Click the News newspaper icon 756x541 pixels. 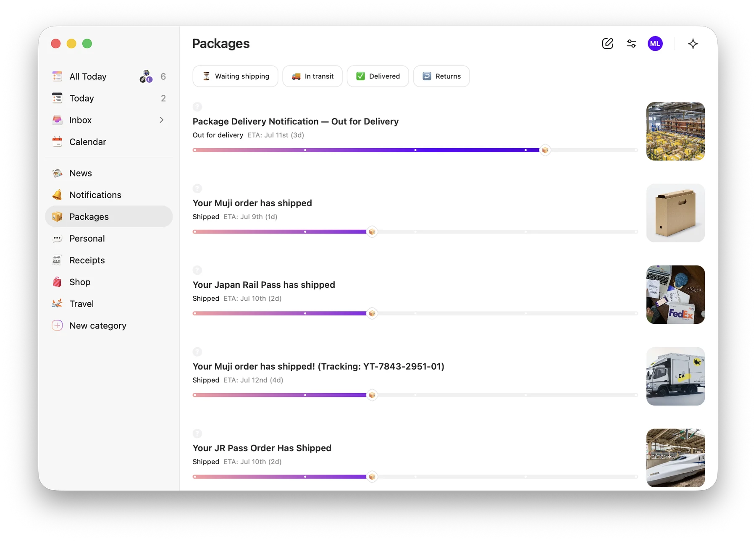57,173
